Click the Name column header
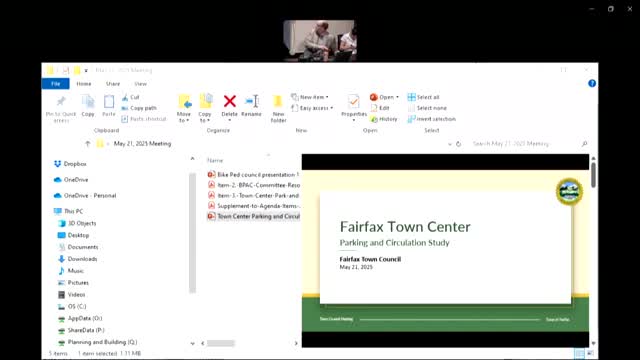The height and width of the screenshot is (360, 640). pos(215,160)
